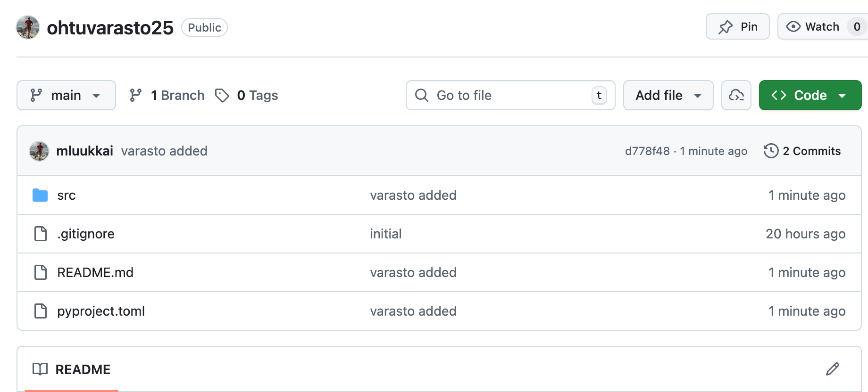Open commit hash d778f48
868x392 pixels.
pyautogui.click(x=647, y=151)
